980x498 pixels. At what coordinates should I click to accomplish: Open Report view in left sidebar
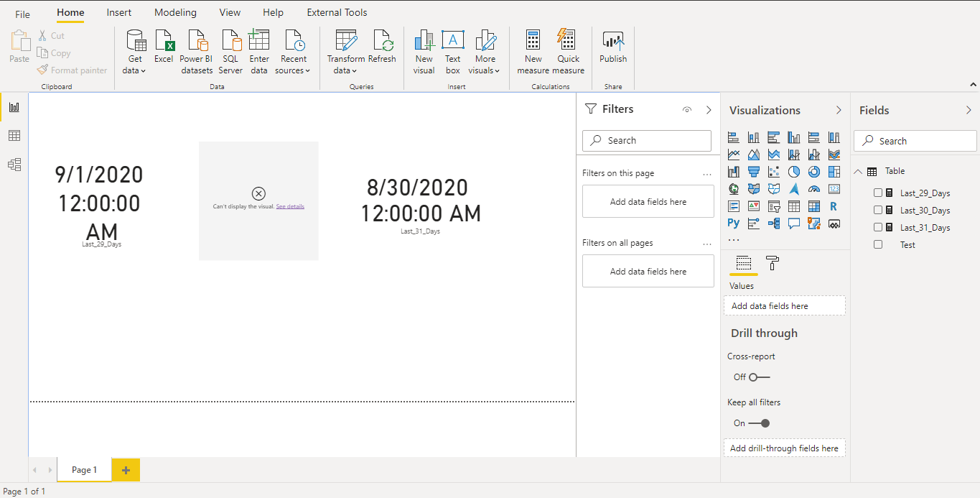(x=14, y=107)
